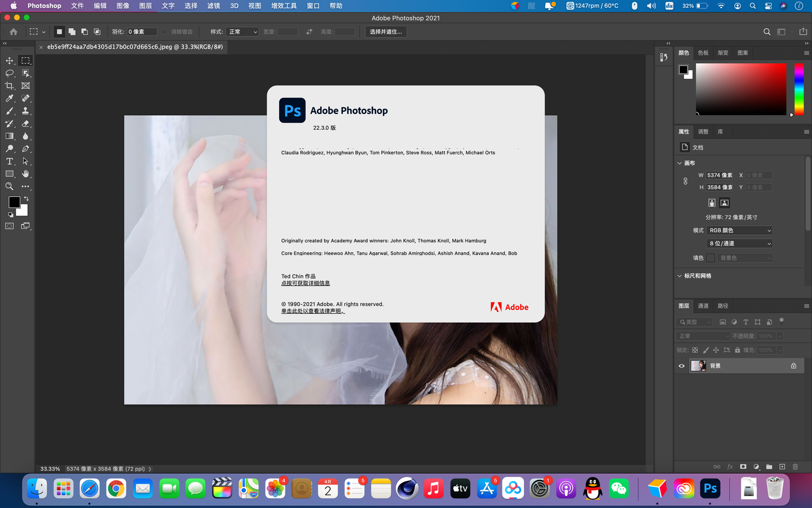Select the Pen tool
This screenshot has height=508, width=812.
point(25,149)
